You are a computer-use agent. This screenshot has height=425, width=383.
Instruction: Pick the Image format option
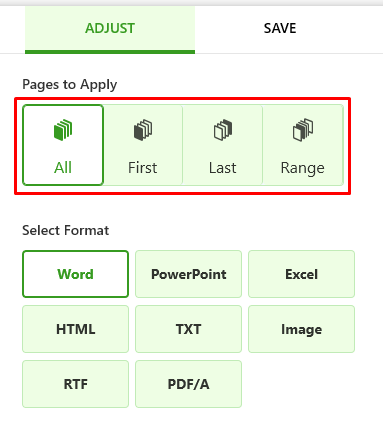(301, 329)
